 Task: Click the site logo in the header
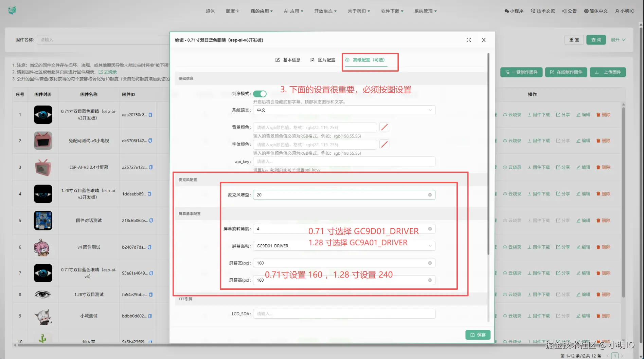point(12,10)
